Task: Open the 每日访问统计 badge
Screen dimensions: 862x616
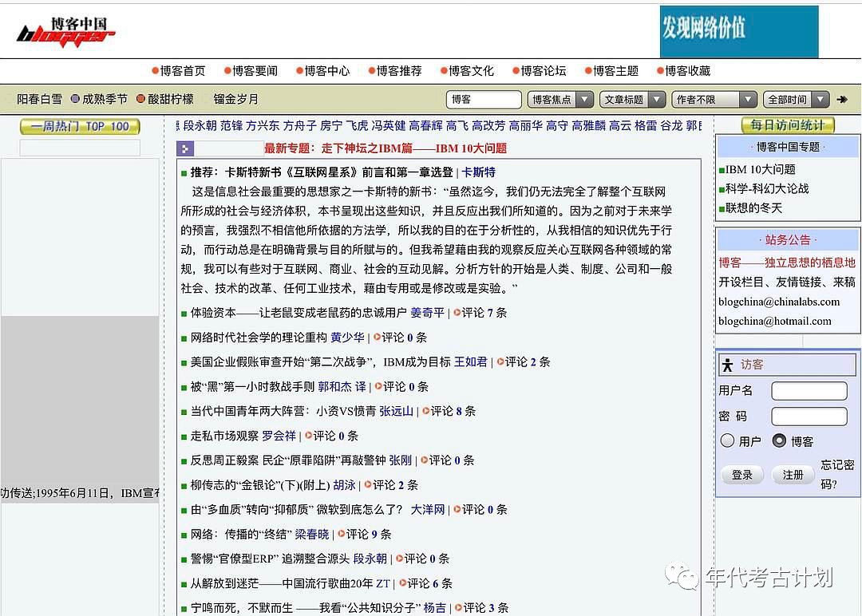Action: 787,125
